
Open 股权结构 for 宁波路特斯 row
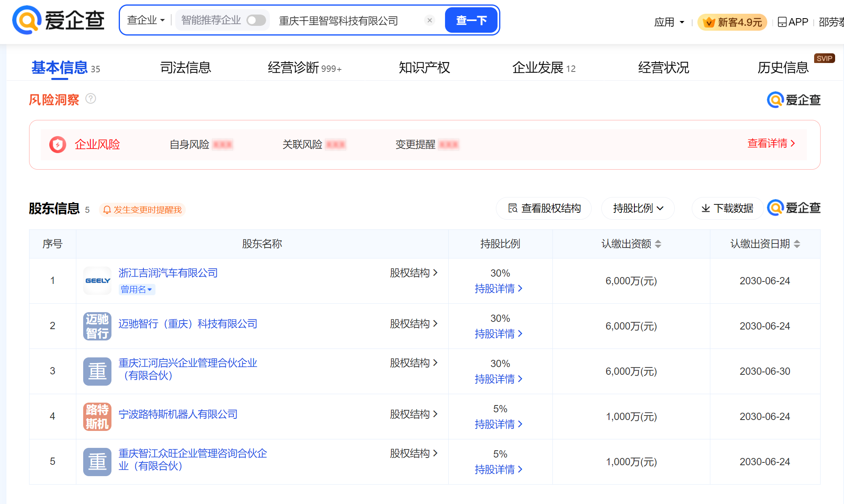click(x=414, y=414)
